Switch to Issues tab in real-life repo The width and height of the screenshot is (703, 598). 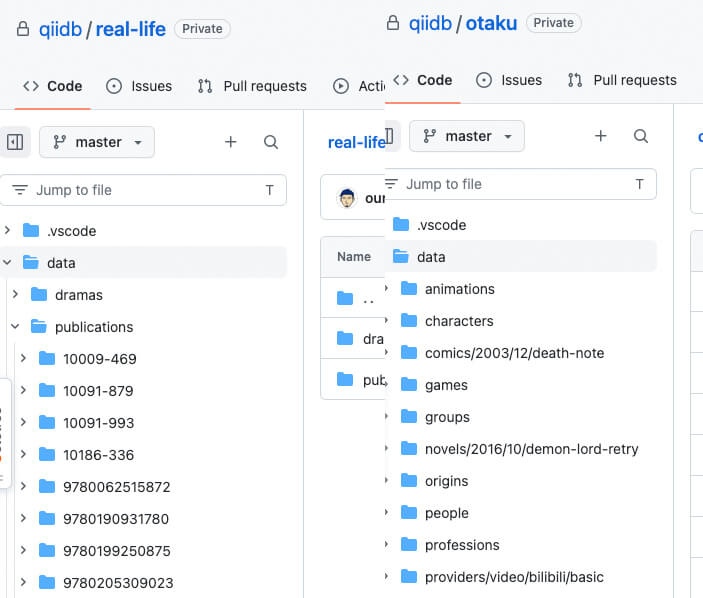[x=139, y=86]
